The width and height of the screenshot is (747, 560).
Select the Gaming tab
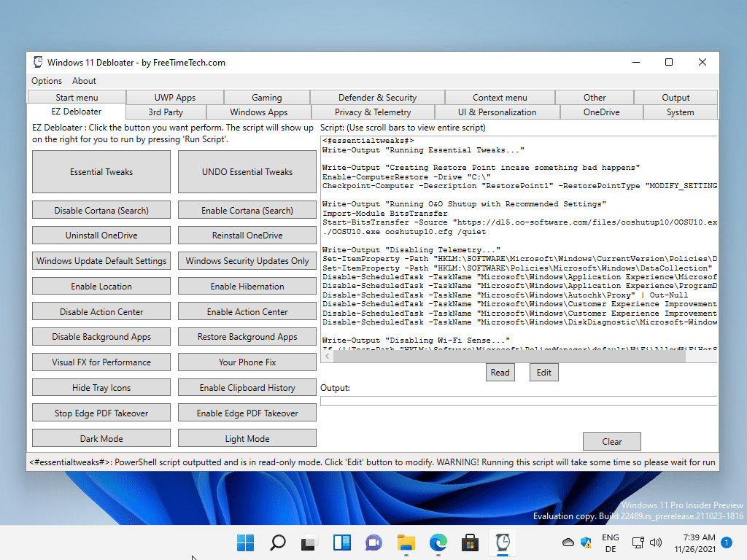point(266,96)
